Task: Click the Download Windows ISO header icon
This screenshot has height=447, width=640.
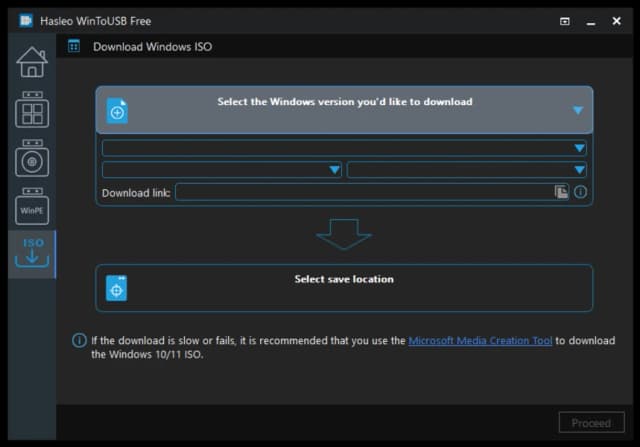Action: 74,46
